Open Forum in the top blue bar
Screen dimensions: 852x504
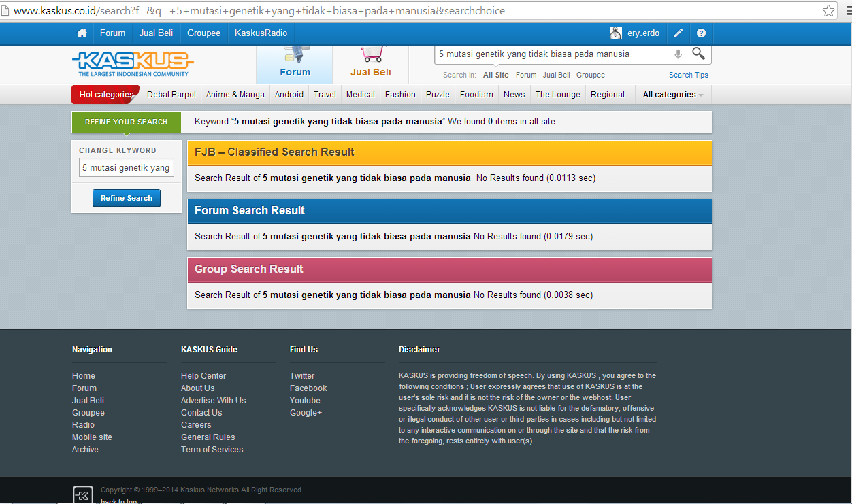(x=113, y=33)
